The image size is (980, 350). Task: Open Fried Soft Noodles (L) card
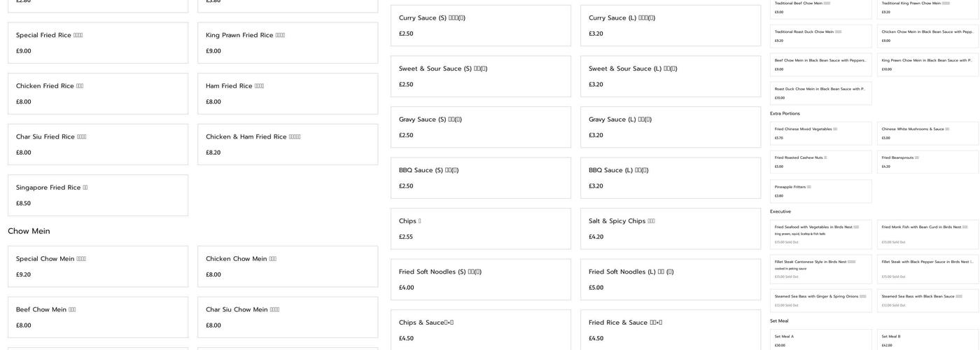pyautogui.click(x=671, y=279)
